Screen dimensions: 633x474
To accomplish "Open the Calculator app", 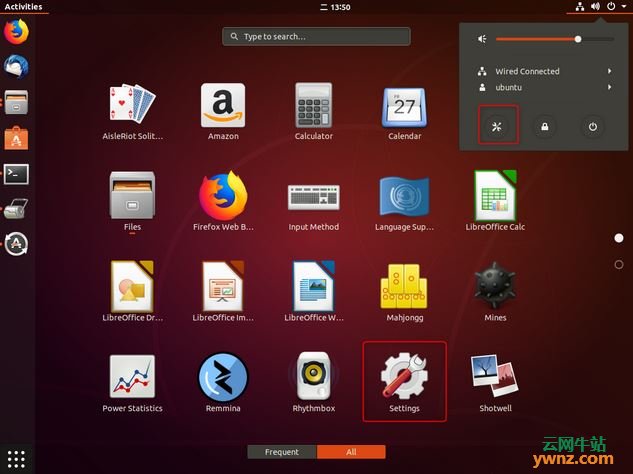I will pyautogui.click(x=314, y=111).
